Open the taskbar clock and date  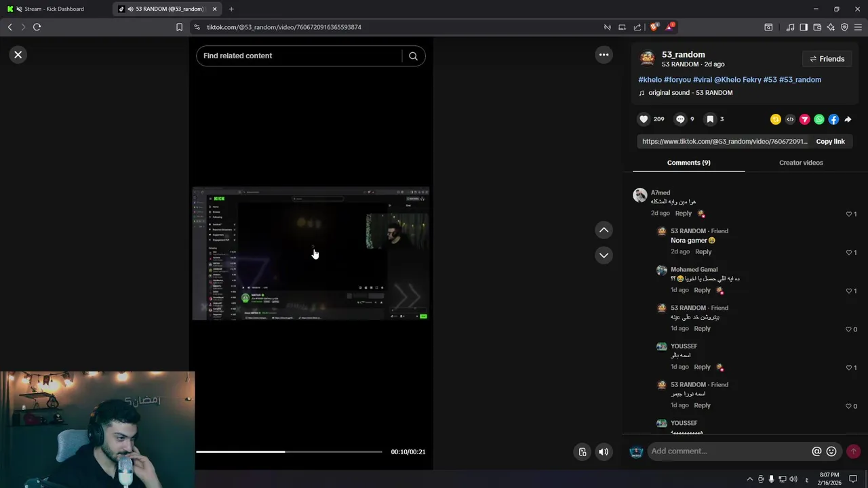(829, 479)
